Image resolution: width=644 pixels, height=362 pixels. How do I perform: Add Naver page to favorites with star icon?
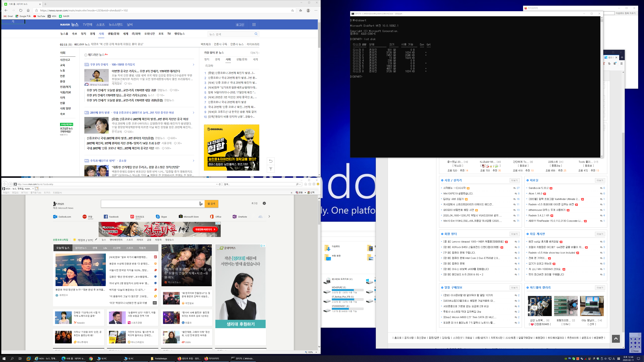click(x=292, y=11)
